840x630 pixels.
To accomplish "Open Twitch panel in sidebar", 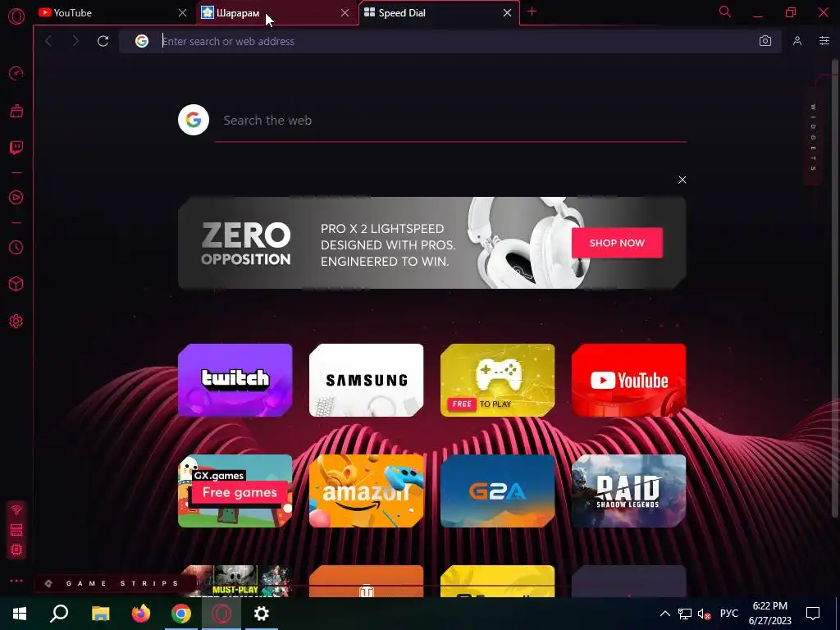I will coord(16,148).
